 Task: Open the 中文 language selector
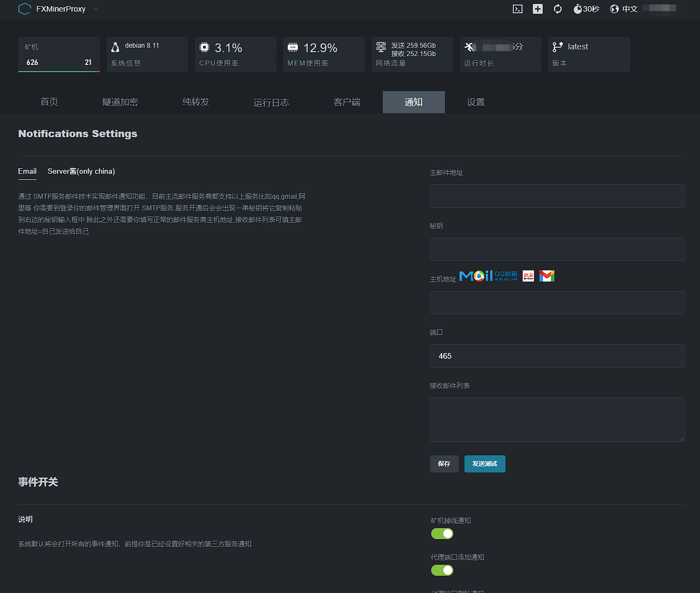coord(624,9)
